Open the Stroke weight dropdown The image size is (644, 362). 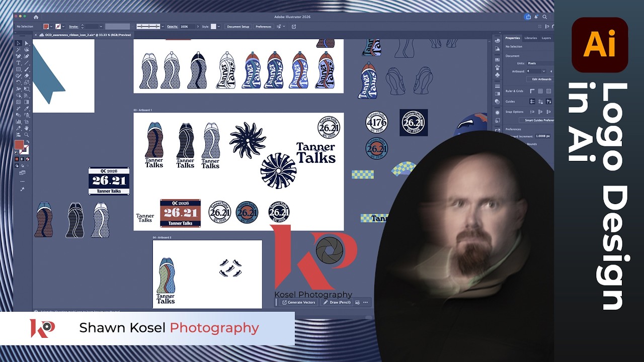pos(101,26)
